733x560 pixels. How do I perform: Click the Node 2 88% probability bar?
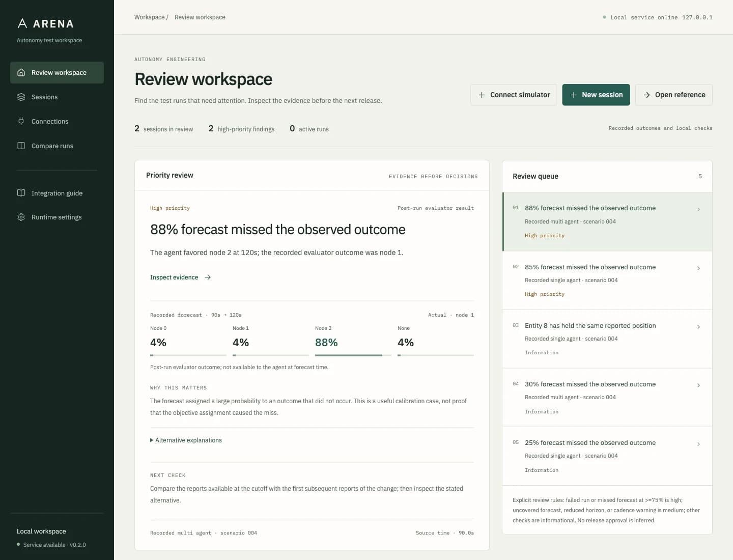point(353,355)
